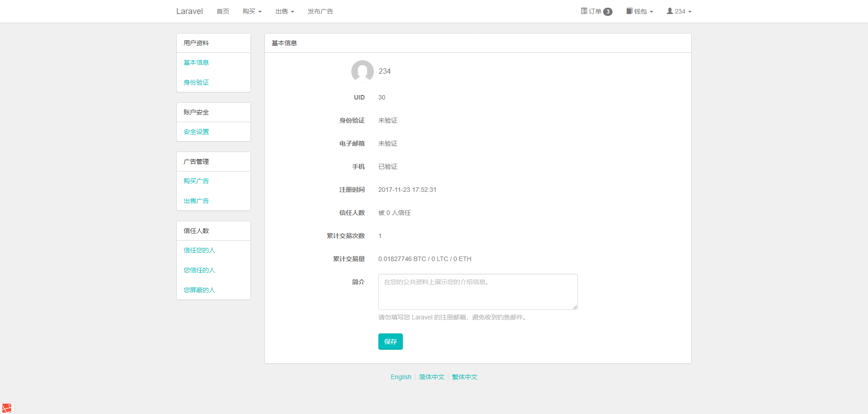
Task: Expand the 购买 dropdown menu
Action: click(252, 11)
